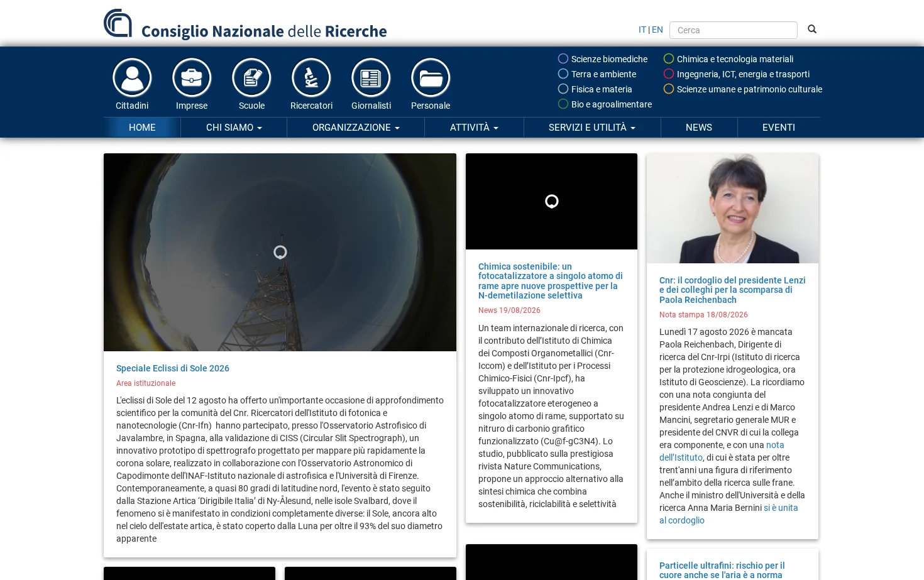
Task: Click the Bio e agroalimentare label
Action: [x=612, y=104]
